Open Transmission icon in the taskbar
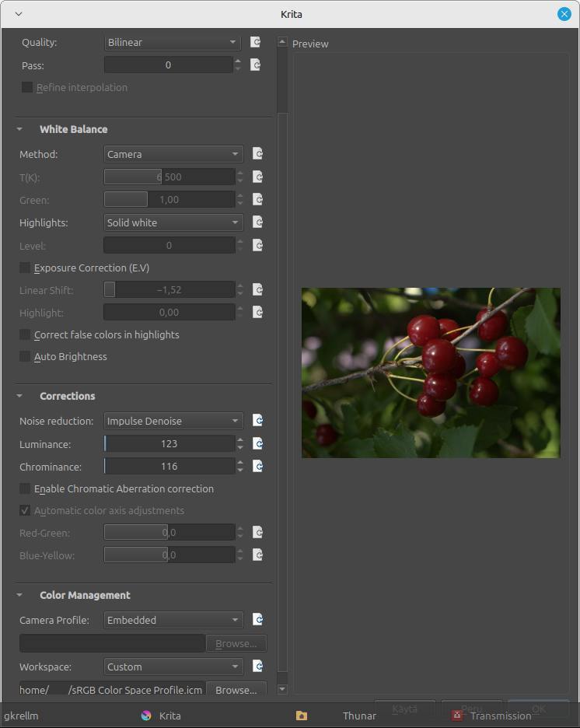 (457, 716)
